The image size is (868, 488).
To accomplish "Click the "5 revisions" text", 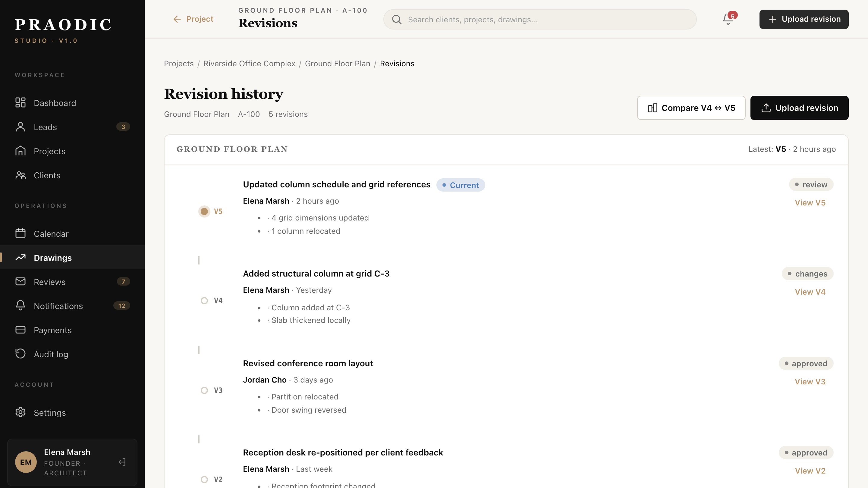I will click(x=288, y=114).
